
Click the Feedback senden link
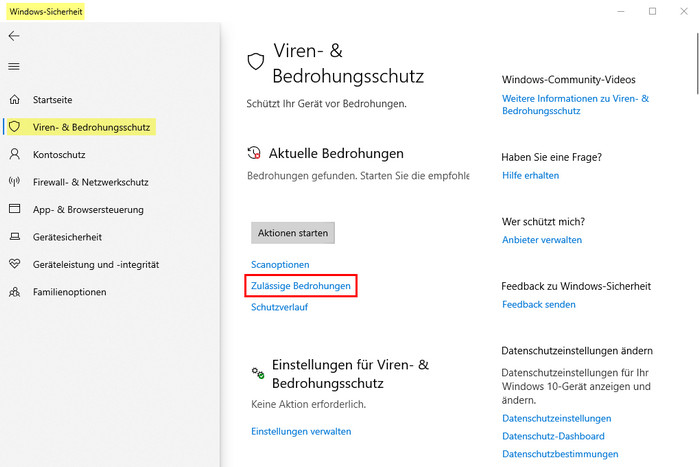tap(538, 304)
